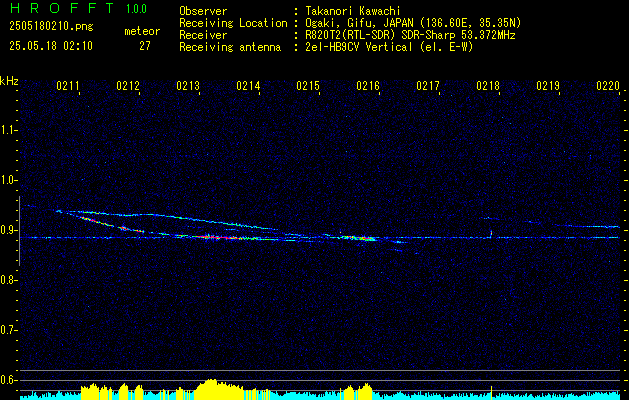Click the 1.0 kHz axis label
629x400 pixels.
point(8,181)
